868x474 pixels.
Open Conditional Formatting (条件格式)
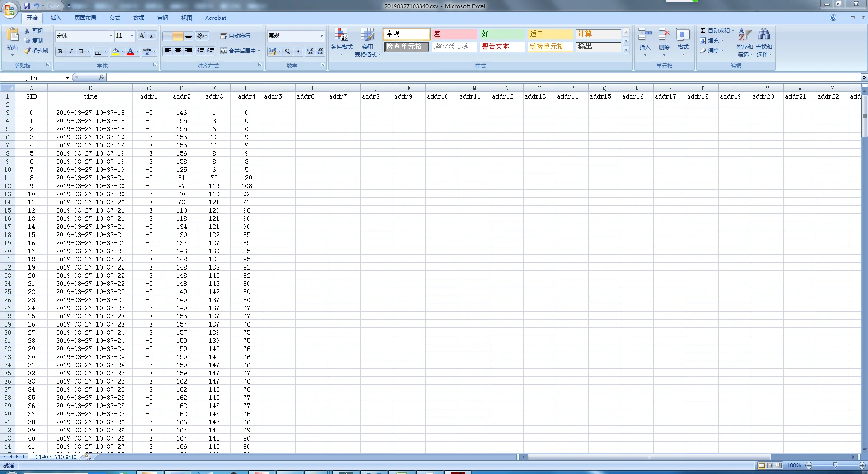pyautogui.click(x=341, y=40)
